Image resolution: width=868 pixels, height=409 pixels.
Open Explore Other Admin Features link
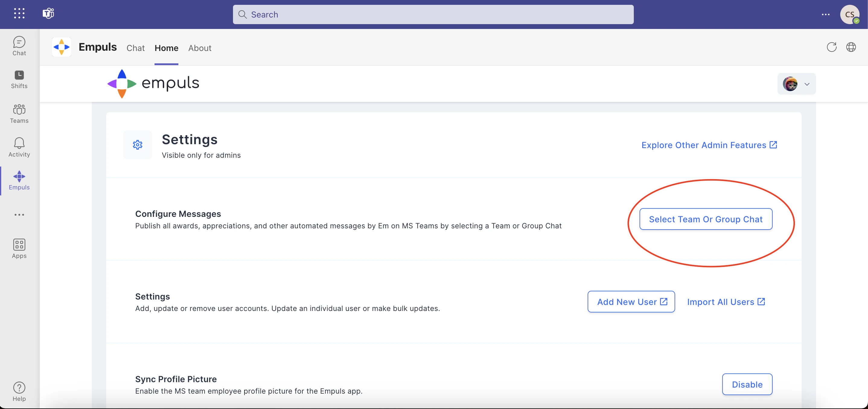pos(709,145)
